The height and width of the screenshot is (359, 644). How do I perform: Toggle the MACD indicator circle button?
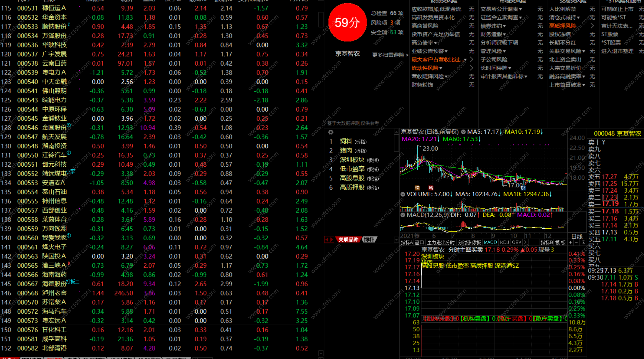click(403, 215)
